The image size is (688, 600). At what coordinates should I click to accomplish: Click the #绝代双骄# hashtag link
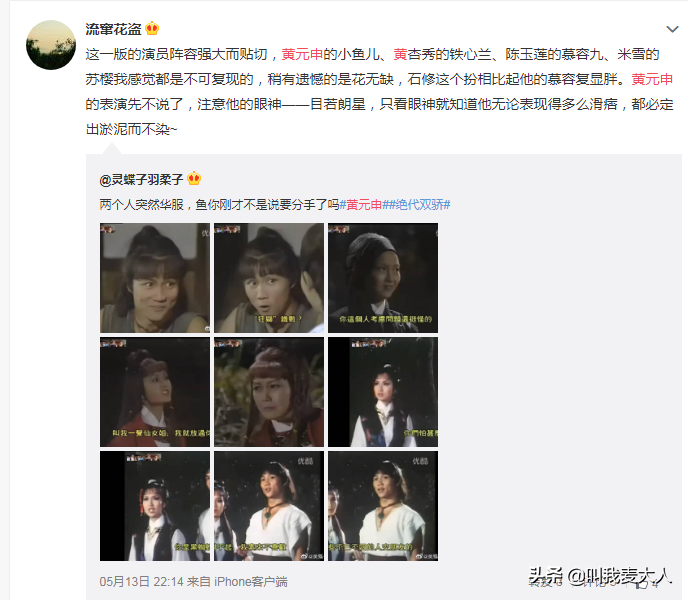(x=419, y=205)
